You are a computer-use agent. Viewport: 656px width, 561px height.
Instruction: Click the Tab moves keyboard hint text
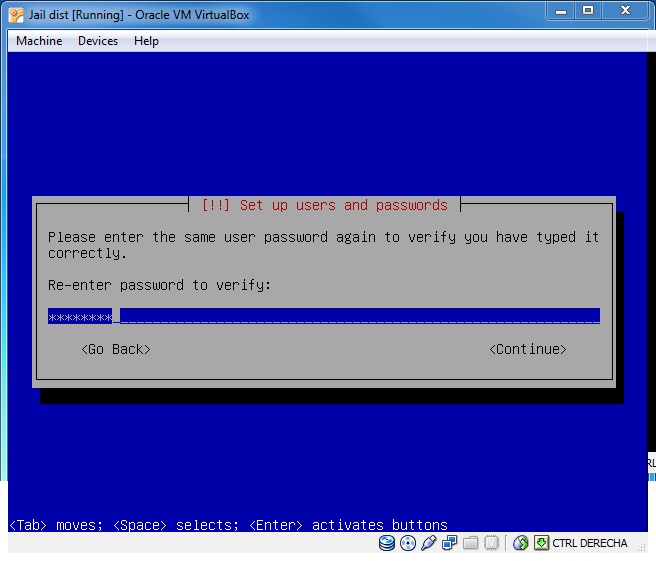coord(228,525)
